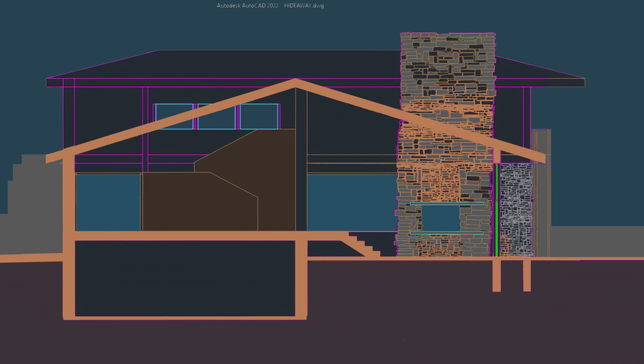Image resolution: width=644 pixels, height=364 pixels.
Task: Click the gray wall rectangle at far right
Action: pos(542,193)
